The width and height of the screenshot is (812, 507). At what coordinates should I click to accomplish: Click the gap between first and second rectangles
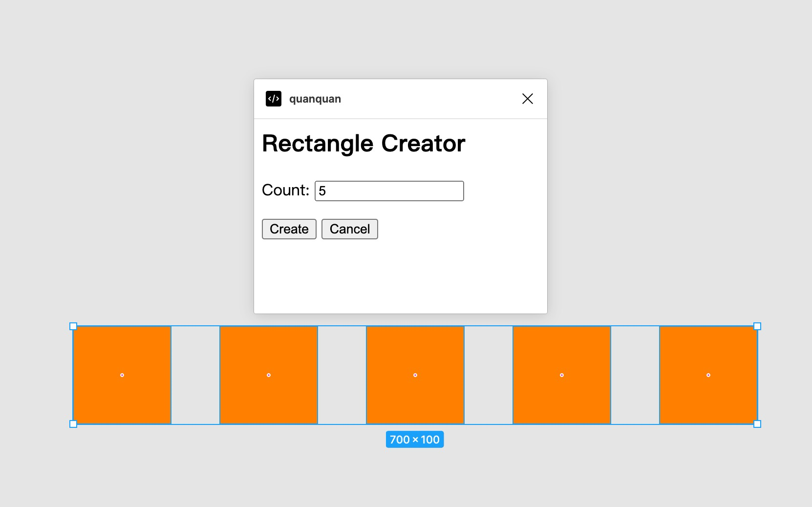click(x=195, y=375)
